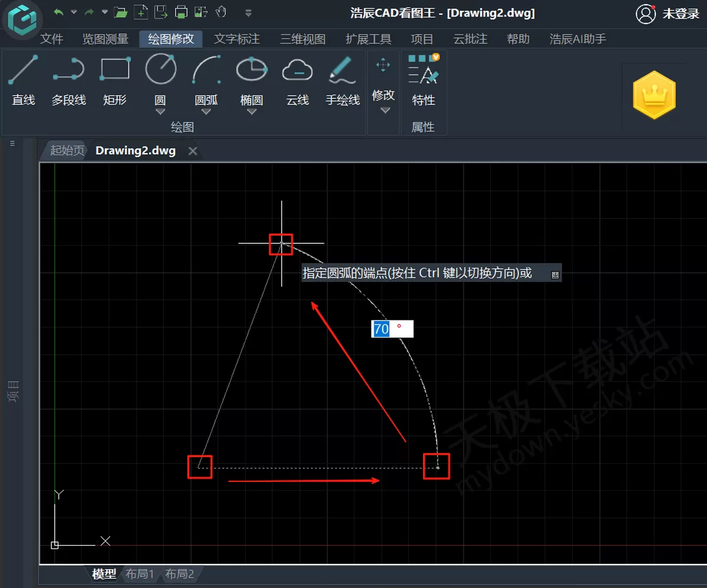Expand the 圆 circle options arrow
Image resolution: width=707 pixels, height=588 pixels.
point(160,111)
